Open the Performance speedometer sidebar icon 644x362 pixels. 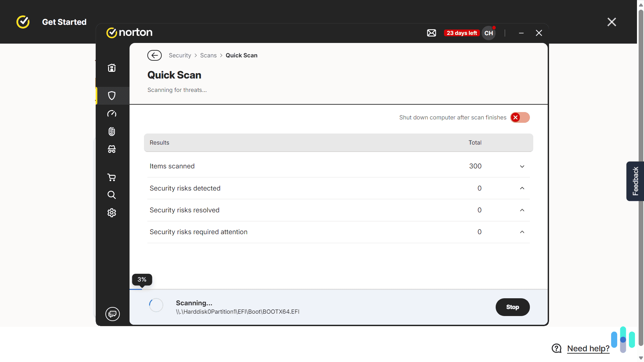(112, 113)
